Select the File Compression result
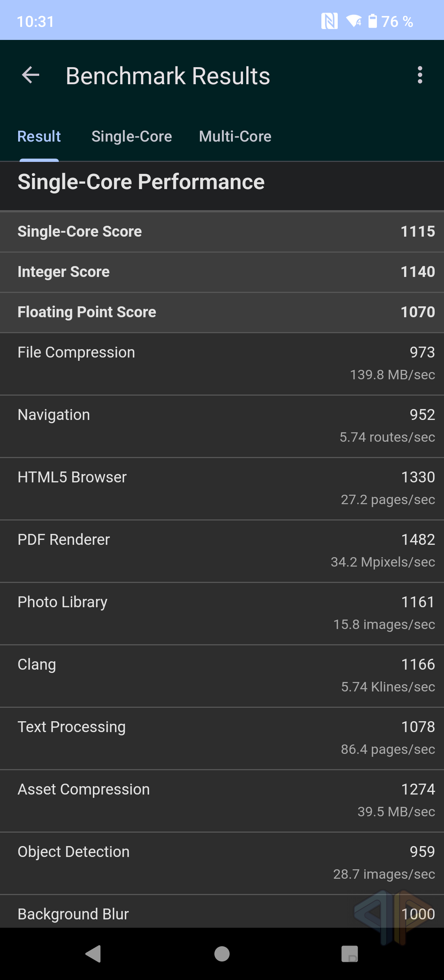444x980 pixels. 222,364
